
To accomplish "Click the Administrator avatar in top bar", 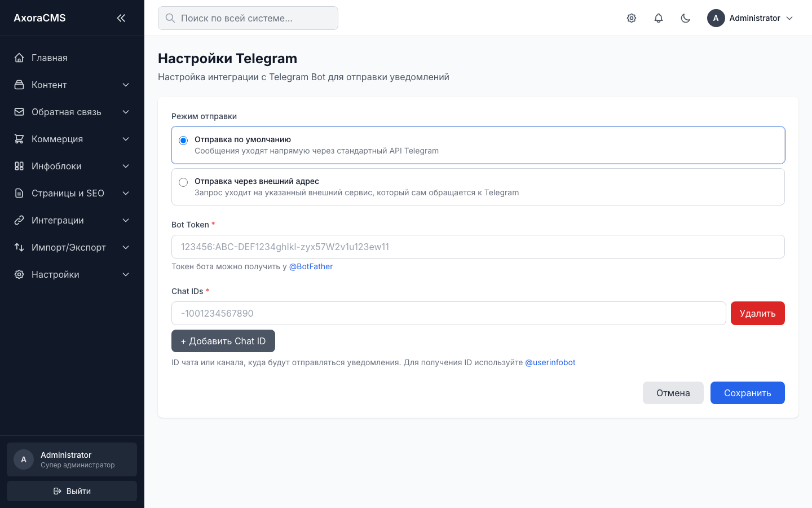I will point(716,18).
